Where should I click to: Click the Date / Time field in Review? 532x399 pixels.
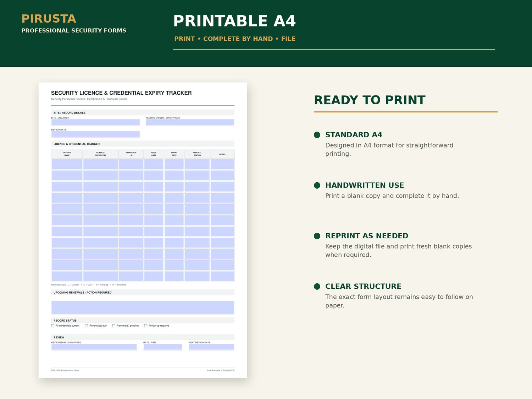(163, 347)
